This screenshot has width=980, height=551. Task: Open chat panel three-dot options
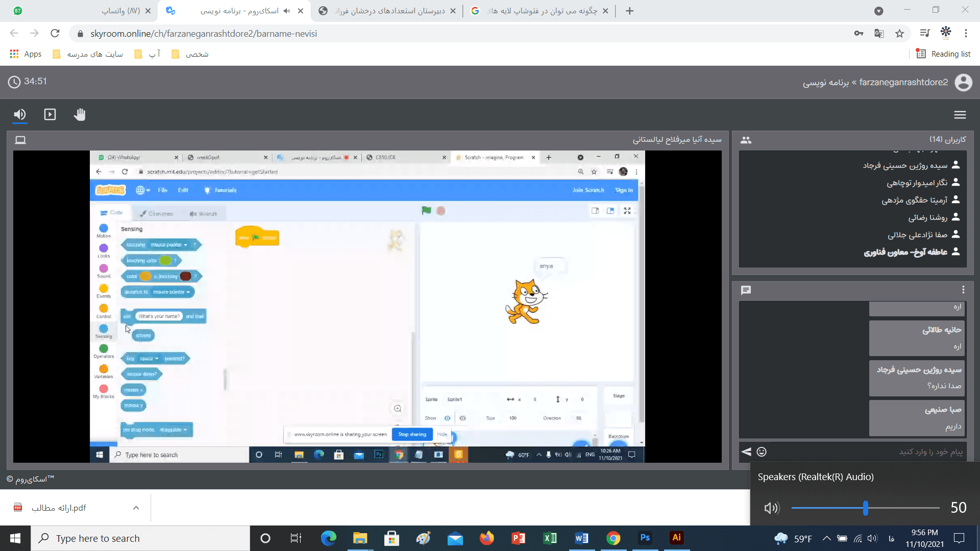(x=963, y=290)
